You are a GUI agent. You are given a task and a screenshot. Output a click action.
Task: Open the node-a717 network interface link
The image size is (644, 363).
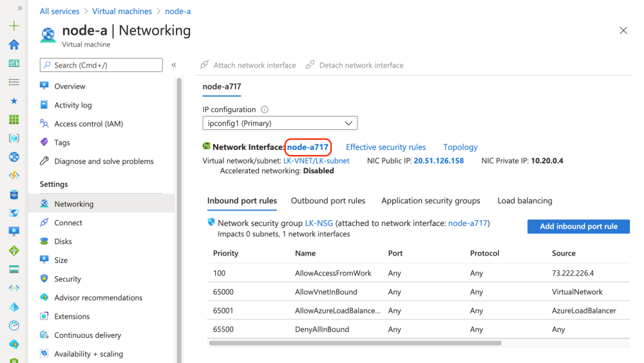pos(308,147)
